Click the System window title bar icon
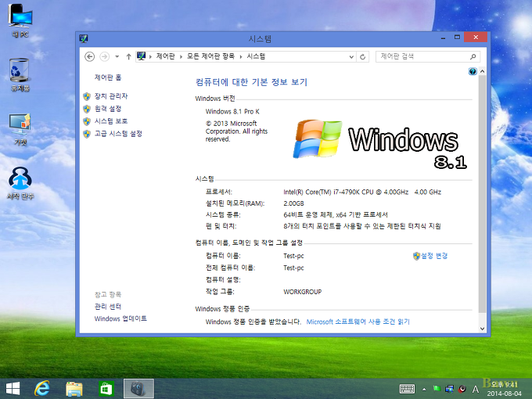Screen dimensions: 532x399 point(84,38)
